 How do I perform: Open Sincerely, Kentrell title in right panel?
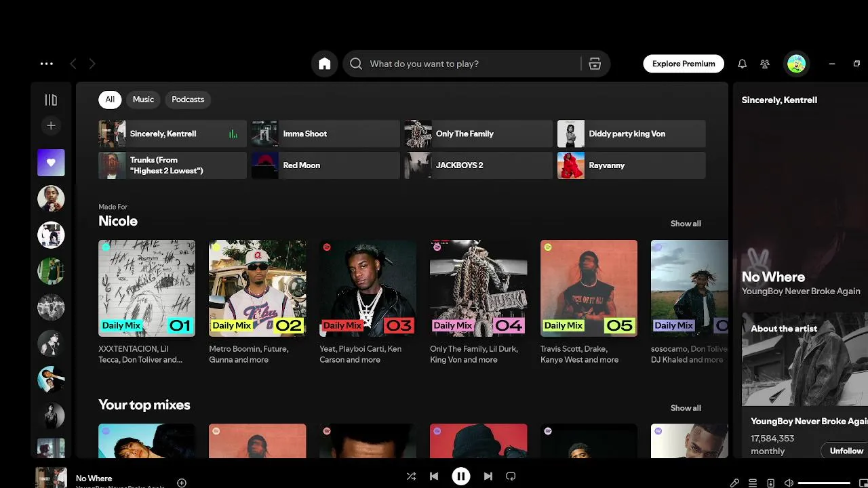[779, 100]
